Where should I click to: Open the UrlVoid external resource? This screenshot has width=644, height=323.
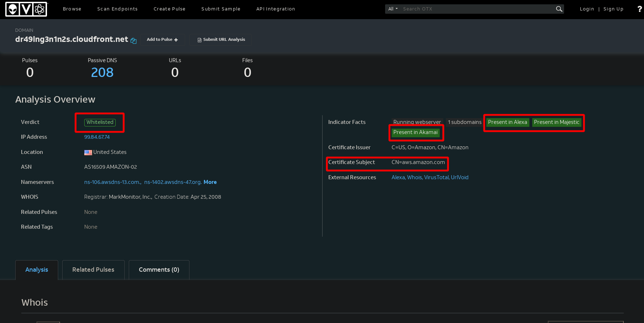460,177
